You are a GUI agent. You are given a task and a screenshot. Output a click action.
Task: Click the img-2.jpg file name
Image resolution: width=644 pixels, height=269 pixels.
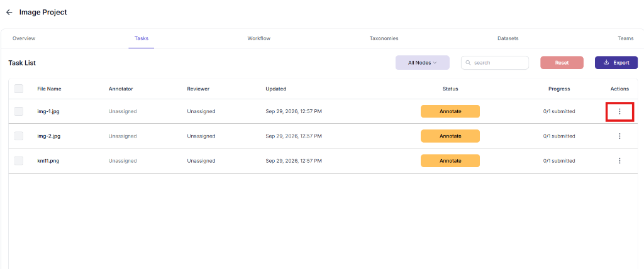(49, 136)
